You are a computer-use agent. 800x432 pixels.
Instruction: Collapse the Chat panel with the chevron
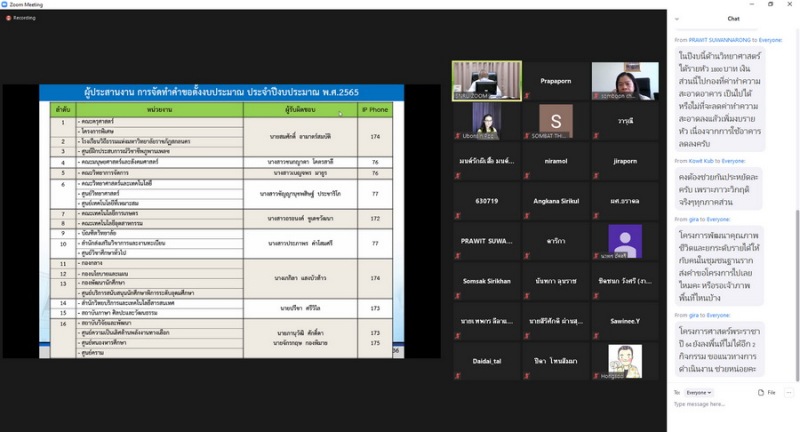pyautogui.click(x=677, y=18)
